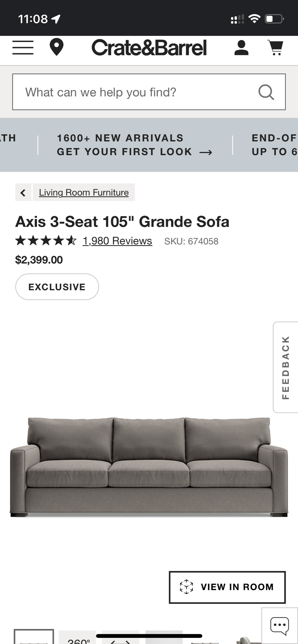
Task: Click the EXCLUSIVE badge
Action: pyautogui.click(x=57, y=287)
